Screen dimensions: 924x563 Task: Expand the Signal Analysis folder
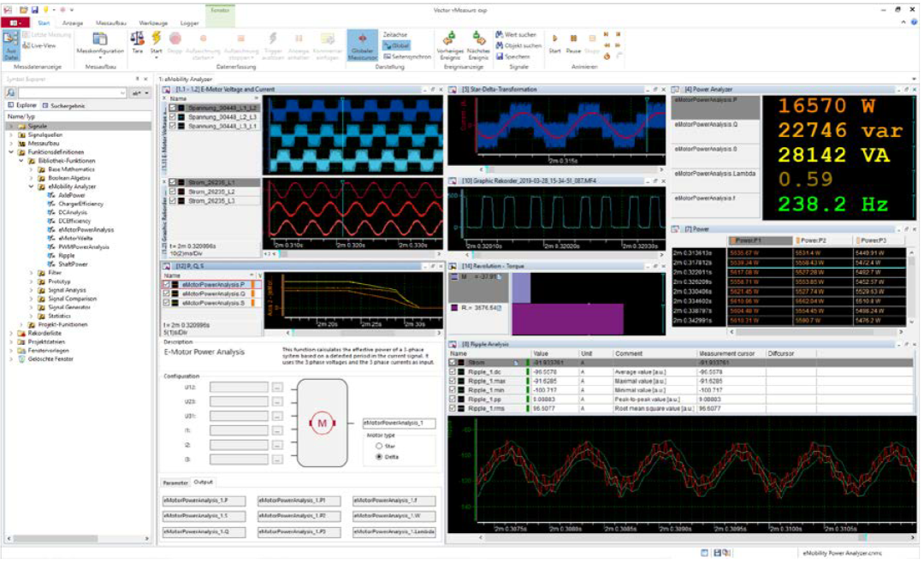tap(32, 290)
